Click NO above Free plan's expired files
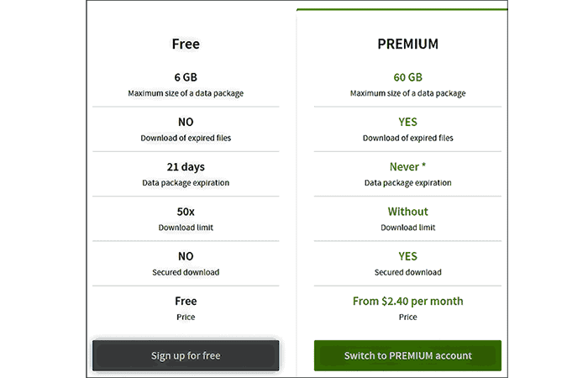588x378 pixels. point(186,122)
